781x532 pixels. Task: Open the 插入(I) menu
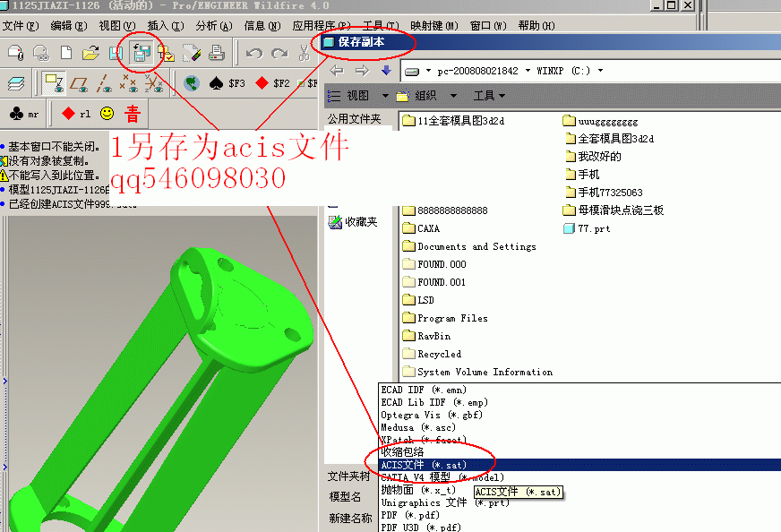pyautogui.click(x=166, y=26)
